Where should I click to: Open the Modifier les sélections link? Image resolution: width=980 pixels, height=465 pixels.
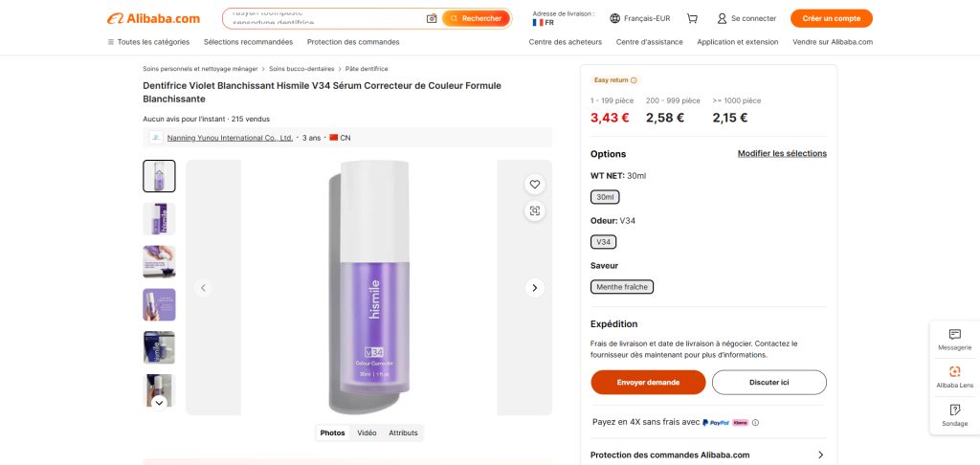(782, 153)
